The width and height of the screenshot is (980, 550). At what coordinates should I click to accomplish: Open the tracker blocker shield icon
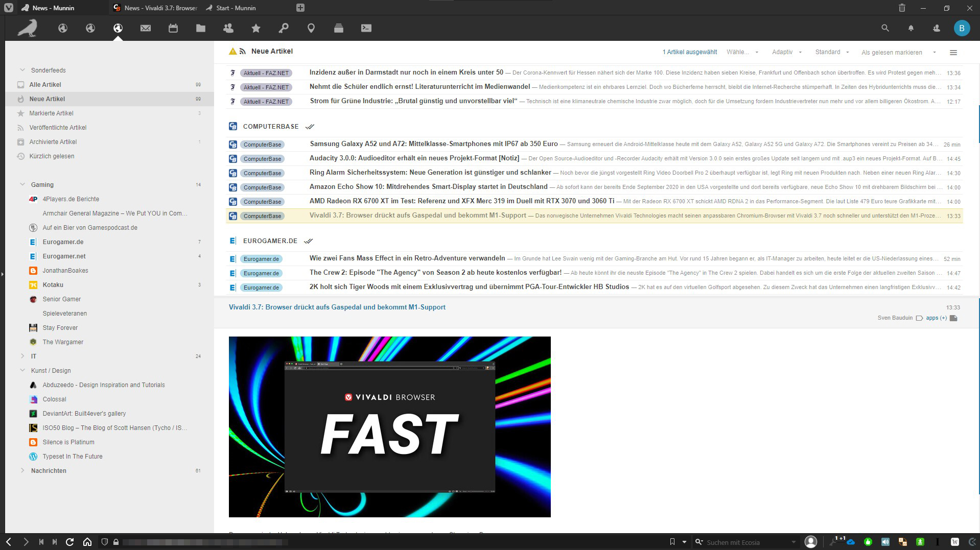tap(105, 542)
